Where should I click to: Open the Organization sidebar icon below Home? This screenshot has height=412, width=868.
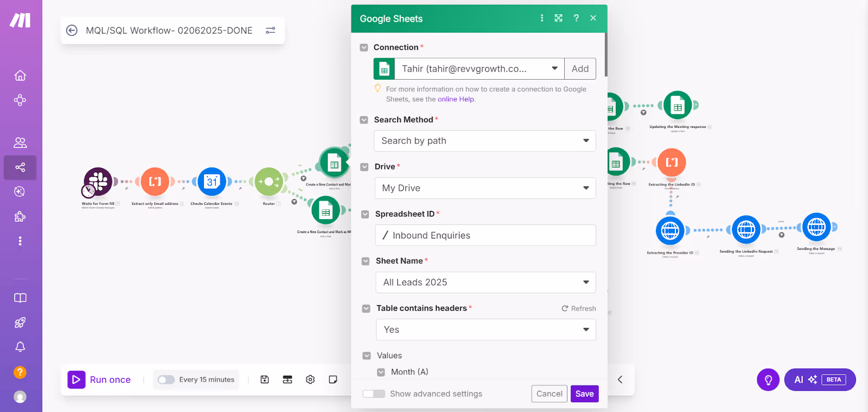pos(20,100)
